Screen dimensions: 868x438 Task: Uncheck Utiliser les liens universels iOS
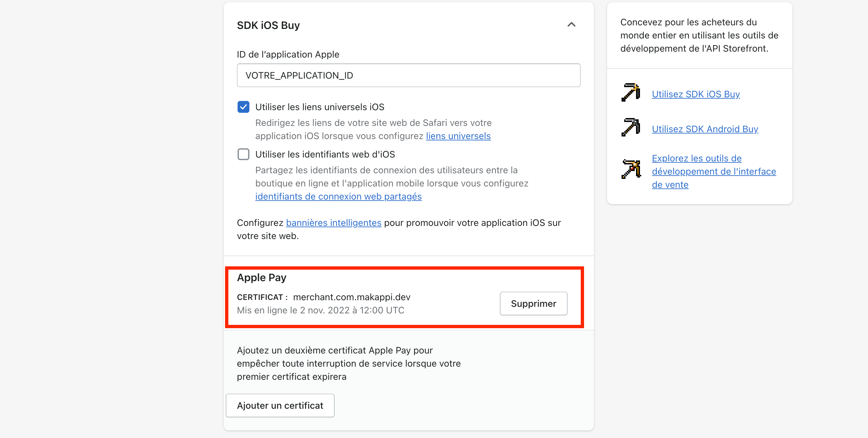point(243,107)
